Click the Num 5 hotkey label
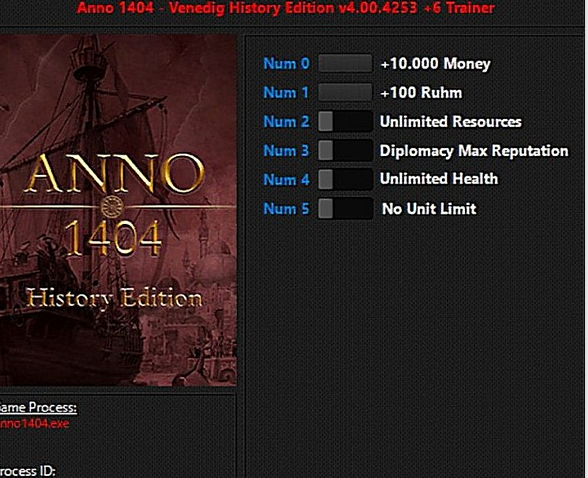Image resolution: width=588 pixels, height=478 pixels. pos(286,208)
